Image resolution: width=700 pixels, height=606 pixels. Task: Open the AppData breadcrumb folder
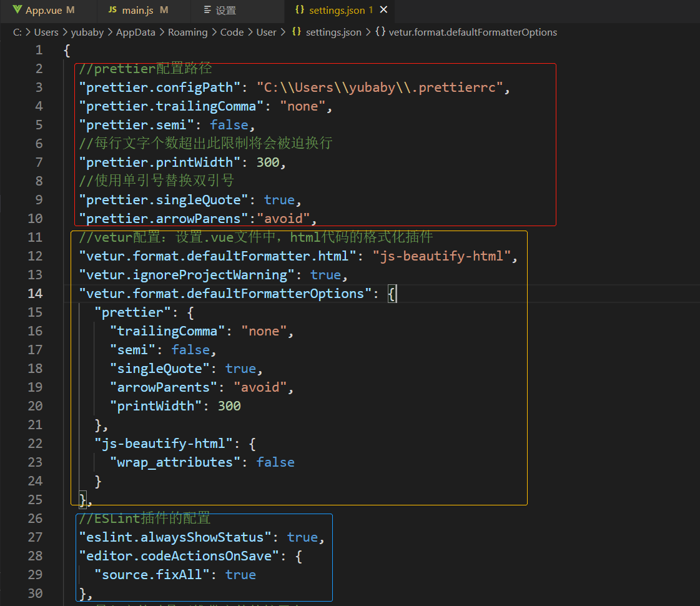click(x=136, y=32)
